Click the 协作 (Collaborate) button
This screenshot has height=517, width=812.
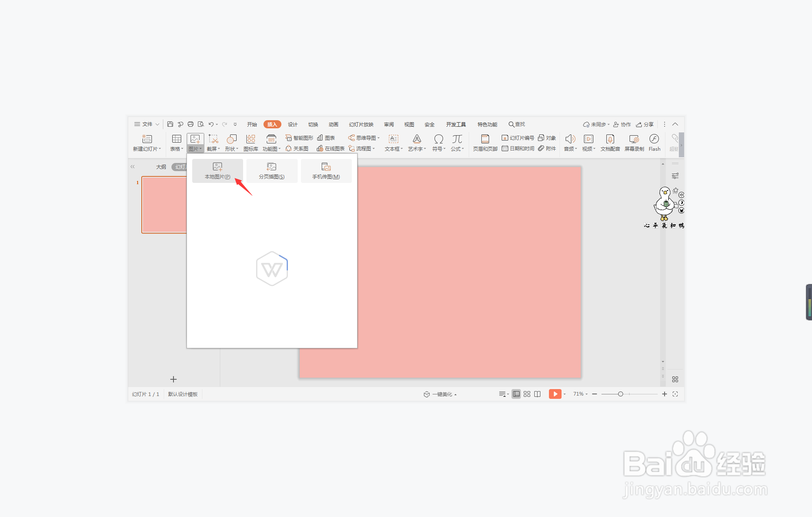(x=622, y=124)
